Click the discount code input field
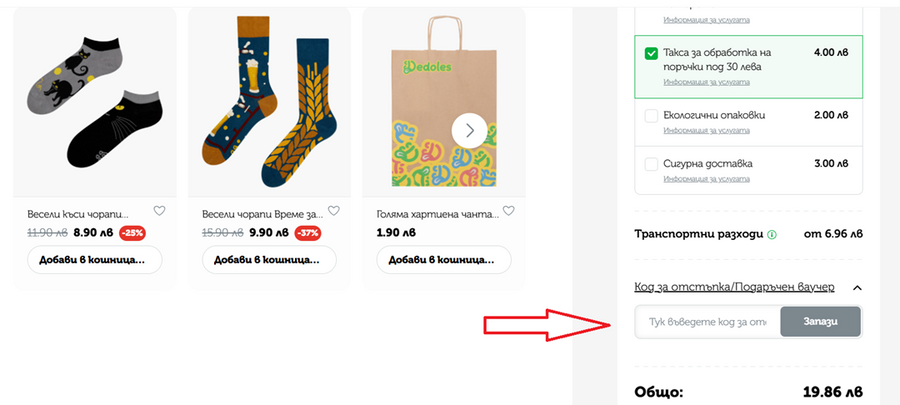 click(x=707, y=322)
